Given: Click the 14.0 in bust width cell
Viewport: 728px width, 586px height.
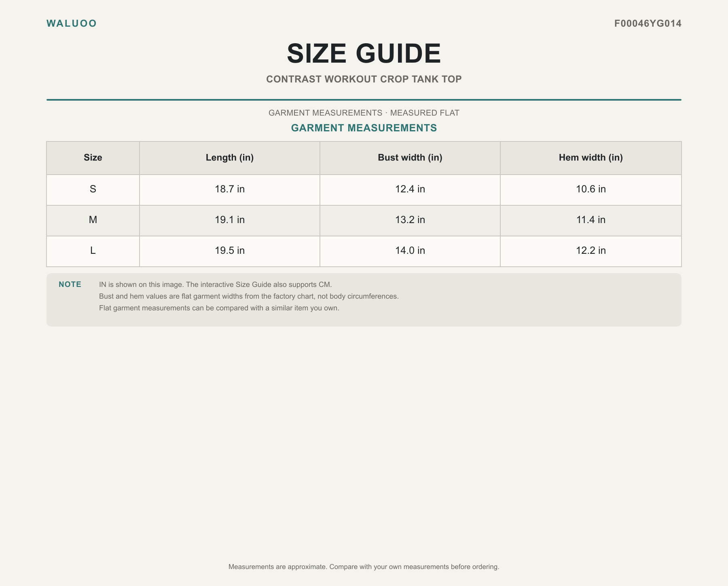Looking at the screenshot, I should [410, 251].
